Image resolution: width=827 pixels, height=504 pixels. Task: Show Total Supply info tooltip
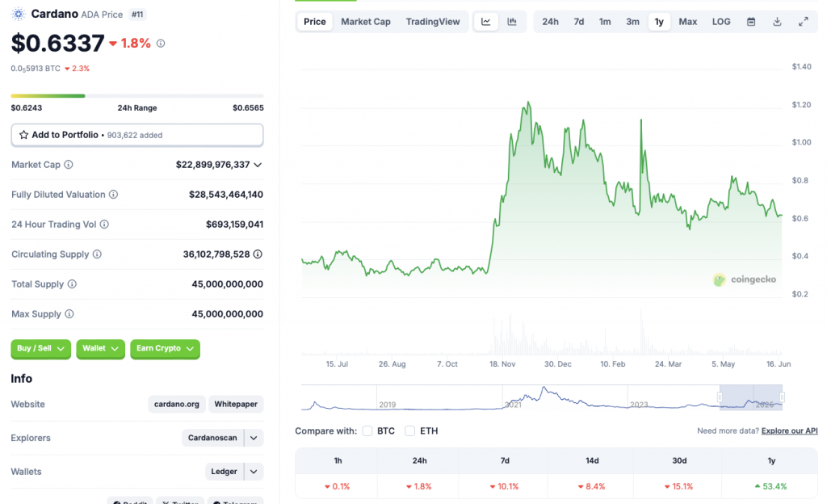tap(72, 284)
